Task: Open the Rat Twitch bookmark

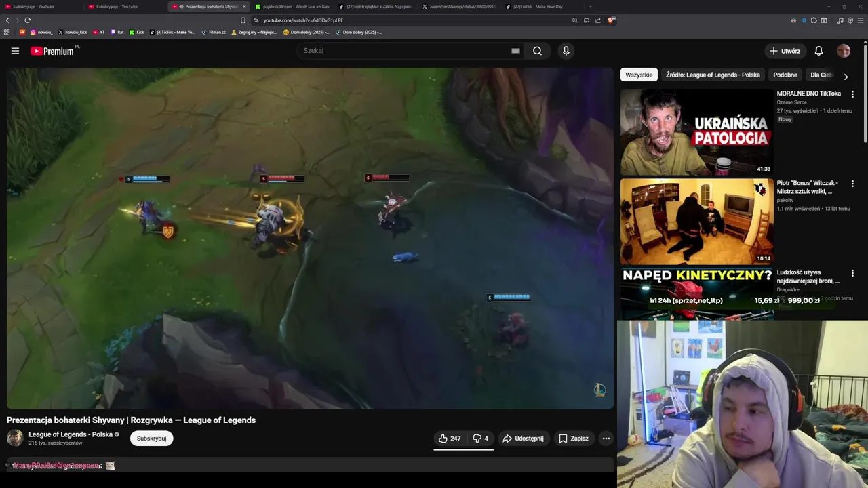Action: (117, 32)
